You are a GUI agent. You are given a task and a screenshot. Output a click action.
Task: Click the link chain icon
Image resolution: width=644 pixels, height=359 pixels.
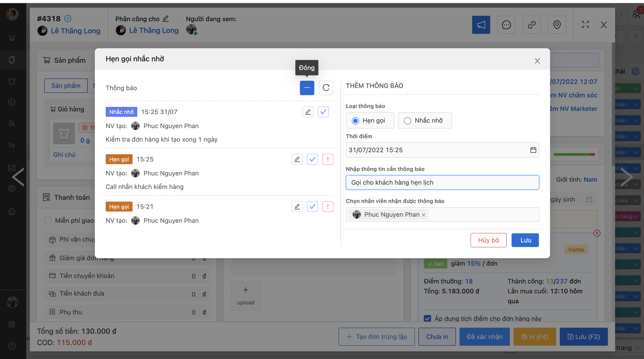(x=532, y=25)
